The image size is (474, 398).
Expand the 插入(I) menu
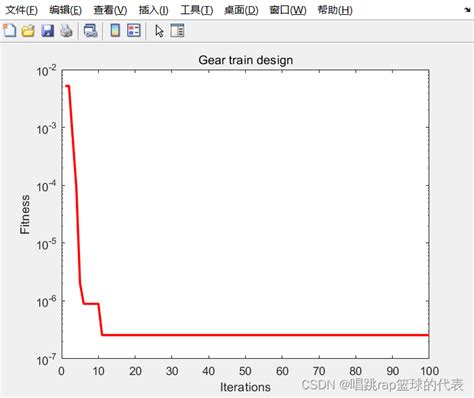[x=154, y=10]
